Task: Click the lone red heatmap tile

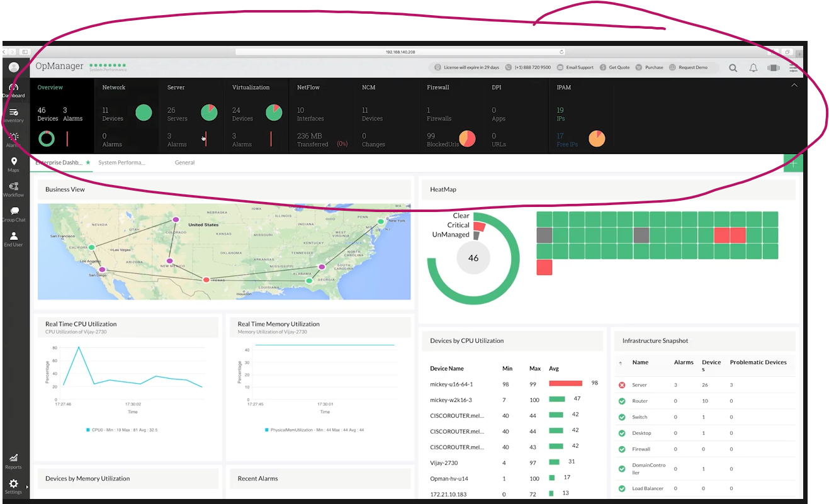Action: [x=544, y=267]
